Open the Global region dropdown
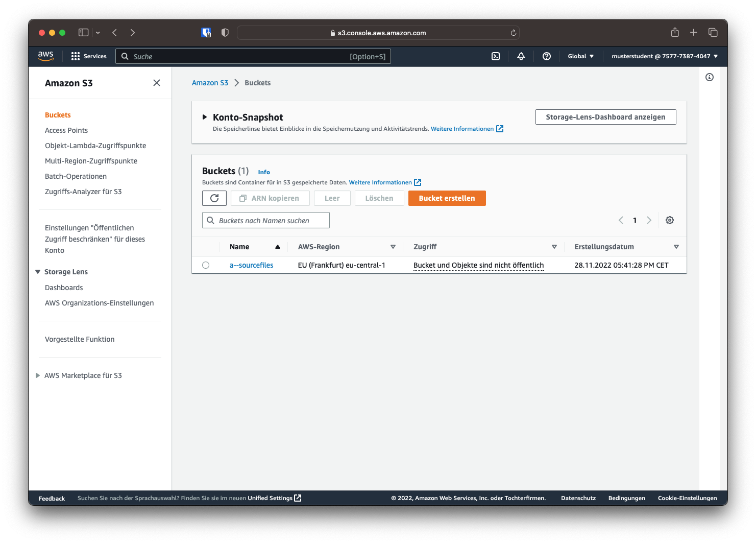The image size is (756, 543). click(581, 56)
